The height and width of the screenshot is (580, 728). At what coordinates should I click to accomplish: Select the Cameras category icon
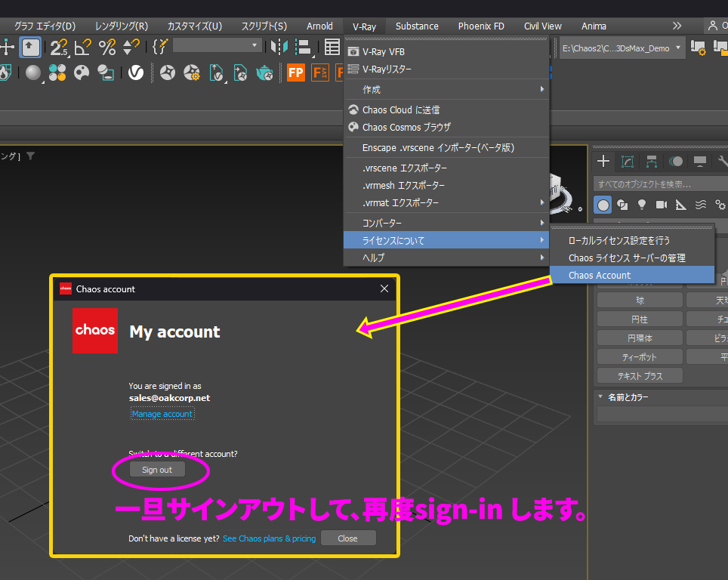662,204
